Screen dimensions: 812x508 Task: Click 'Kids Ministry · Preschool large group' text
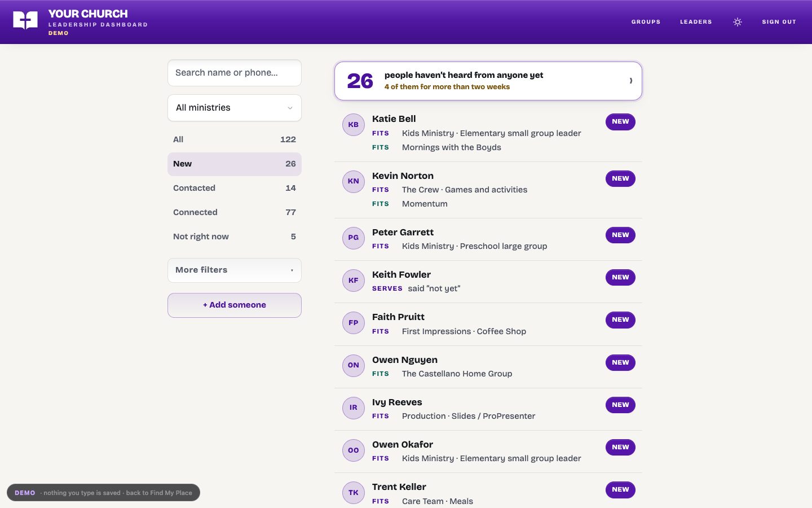tap(475, 246)
